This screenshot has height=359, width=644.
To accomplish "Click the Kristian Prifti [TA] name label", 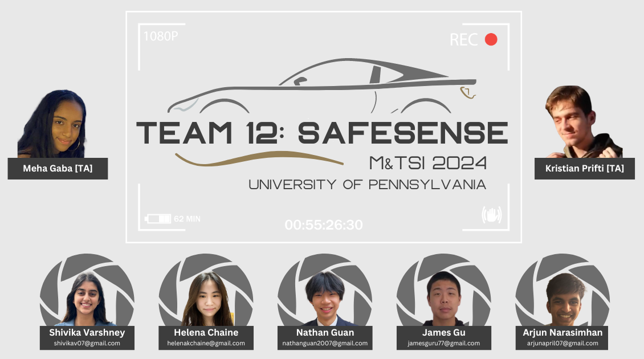I will pos(585,169).
